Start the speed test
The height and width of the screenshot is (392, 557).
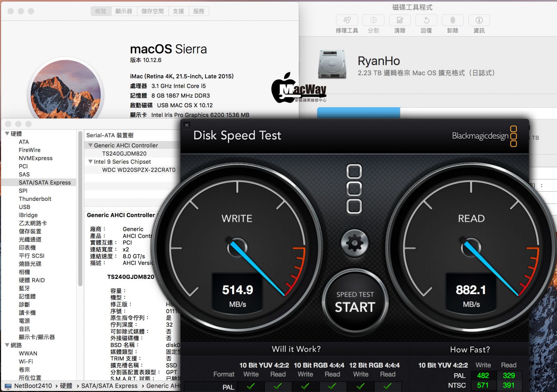coord(355,301)
